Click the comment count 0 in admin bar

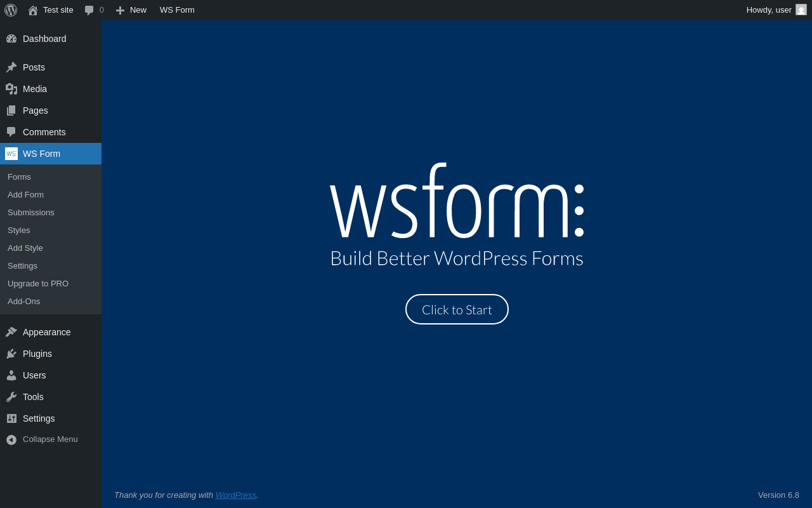[x=101, y=10]
